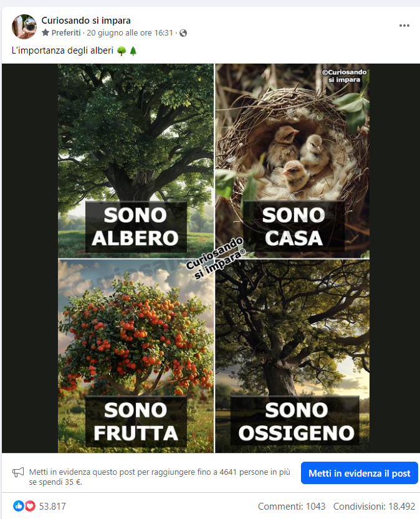
Task: Click the SONO OSSIGENO tree panel
Action: click(x=293, y=356)
